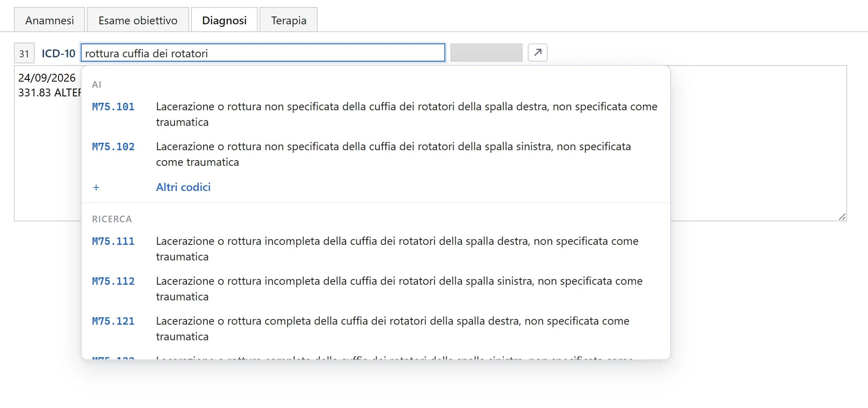Select search result code M75.121
The width and height of the screenshot is (868, 408).
coord(113,321)
